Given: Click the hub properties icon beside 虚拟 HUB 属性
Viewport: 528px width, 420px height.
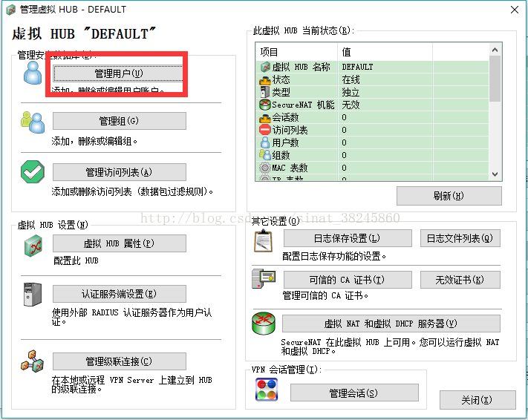Looking at the screenshot, I should tap(33, 244).
